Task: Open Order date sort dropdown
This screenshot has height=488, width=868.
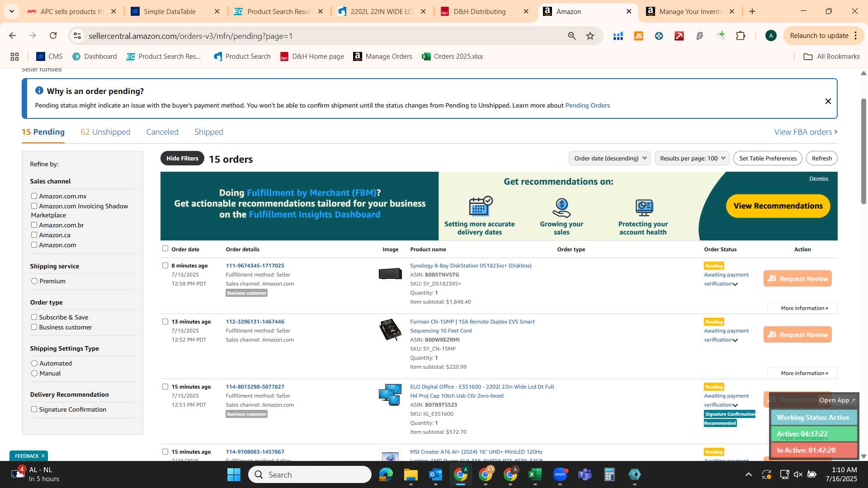Action: (609, 158)
